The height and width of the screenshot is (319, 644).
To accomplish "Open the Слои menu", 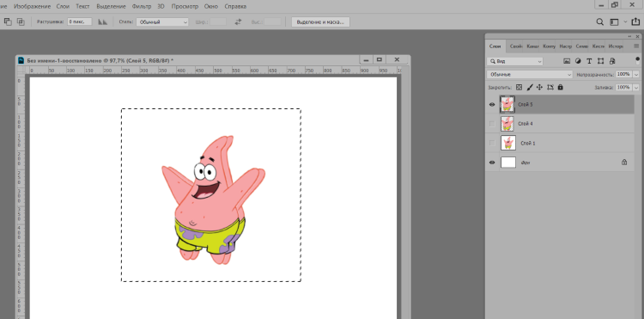I will (x=63, y=7).
